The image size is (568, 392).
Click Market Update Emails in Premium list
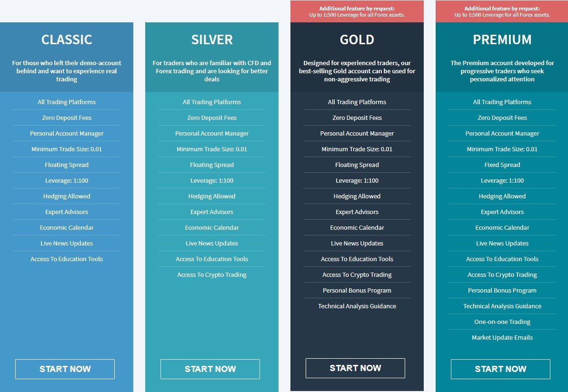pos(502,337)
